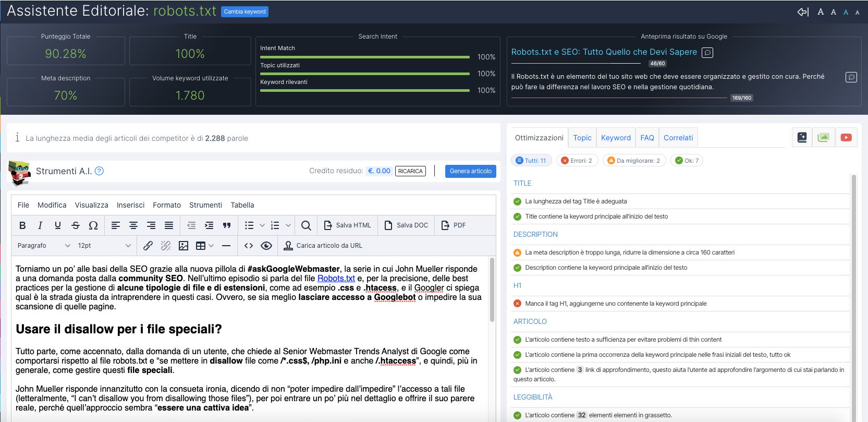The image size is (868, 422).
Task: Click the blockquote icon in the editor toolbar
Action: [x=227, y=225]
